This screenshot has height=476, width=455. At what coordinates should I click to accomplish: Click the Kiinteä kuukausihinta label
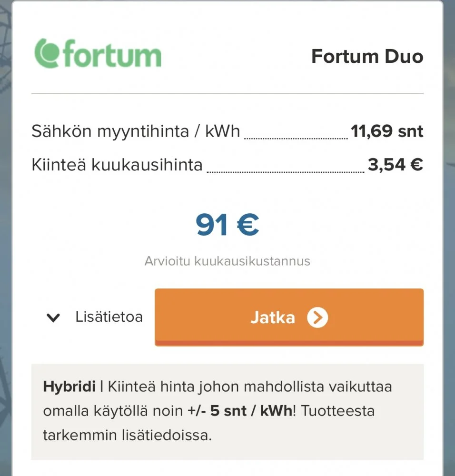pyautogui.click(x=117, y=165)
